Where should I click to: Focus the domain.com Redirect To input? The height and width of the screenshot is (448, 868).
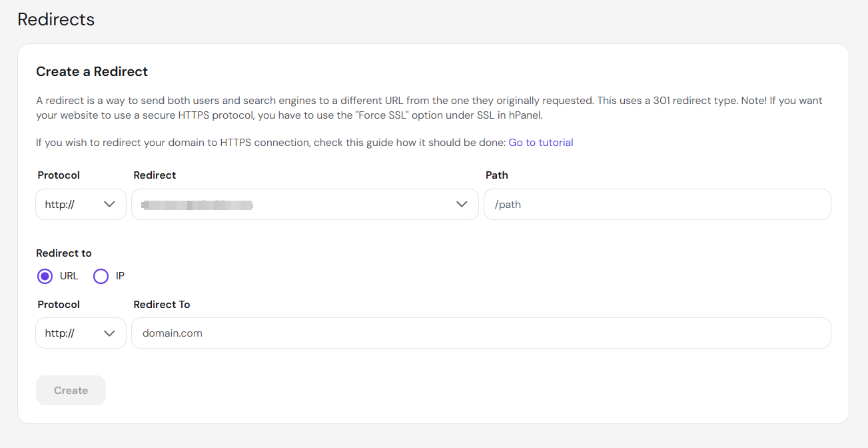(x=481, y=333)
